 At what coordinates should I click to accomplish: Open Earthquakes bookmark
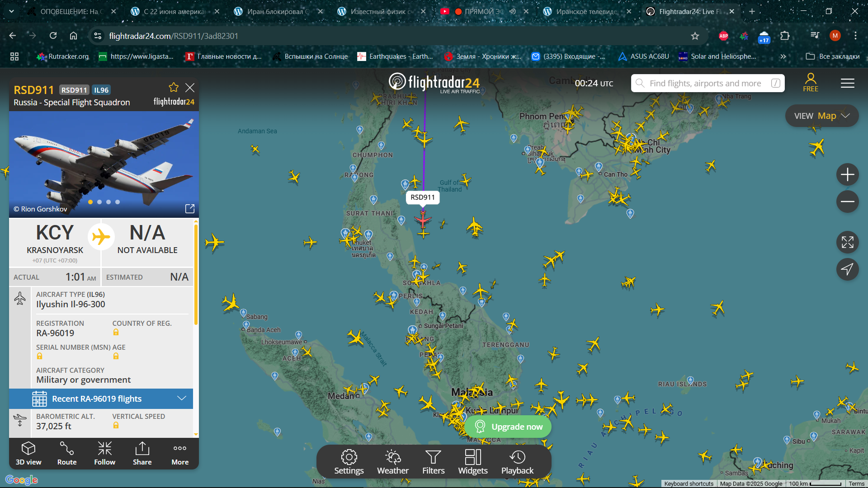[395, 56]
